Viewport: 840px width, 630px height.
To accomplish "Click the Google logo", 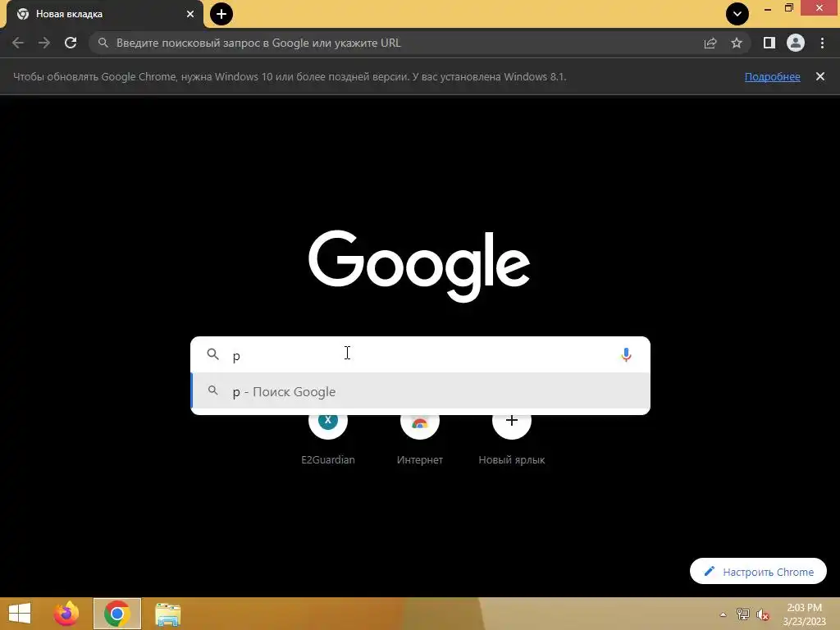I will pyautogui.click(x=419, y=267).
